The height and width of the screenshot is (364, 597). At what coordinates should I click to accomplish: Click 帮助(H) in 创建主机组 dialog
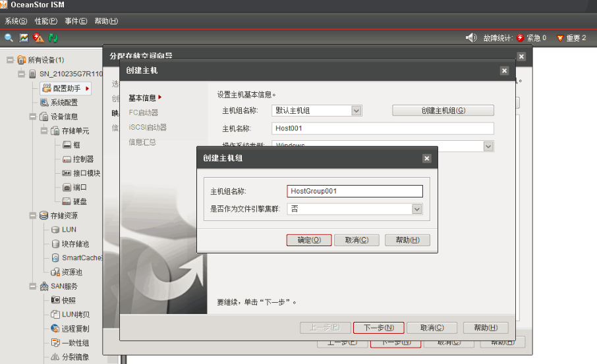407,240
